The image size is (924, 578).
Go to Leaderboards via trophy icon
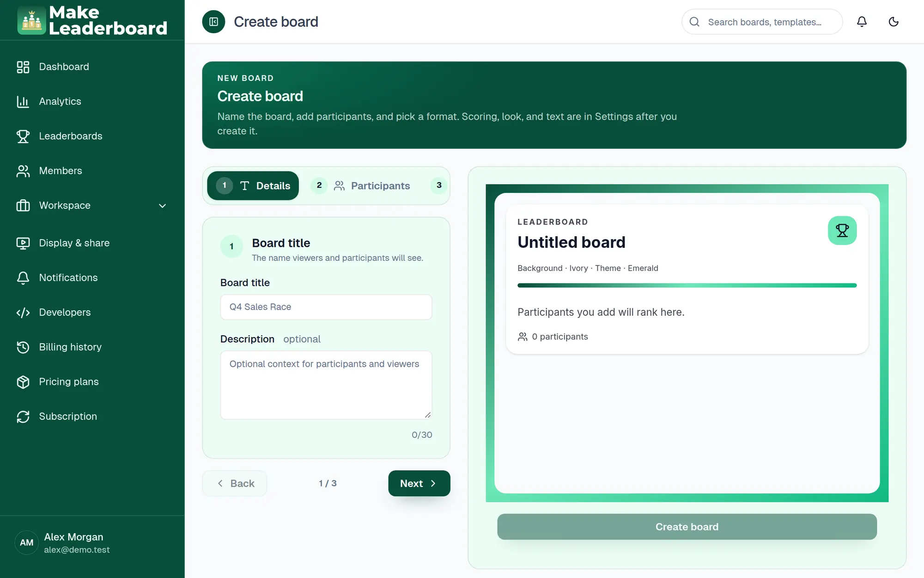coord(23,136)
